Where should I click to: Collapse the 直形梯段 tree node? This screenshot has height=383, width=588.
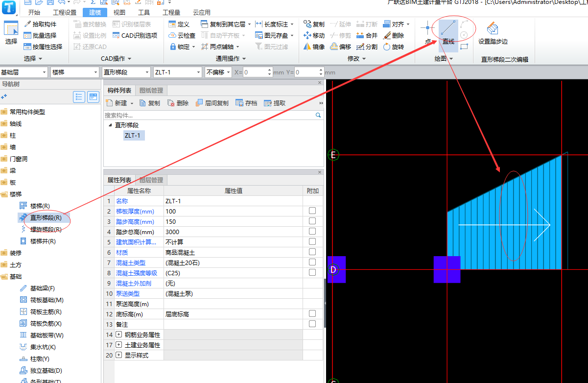point(110,125)
